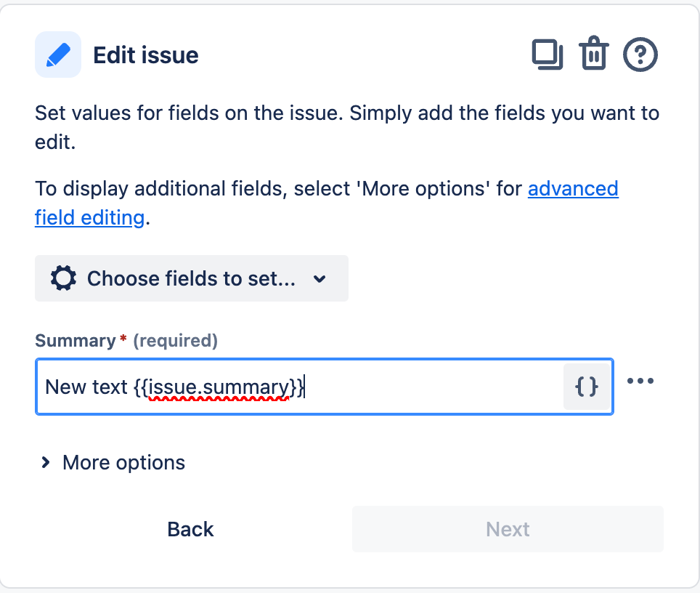Expand the More options section label
The height and width of the screenshot is (593, 700).
pos(123,462)
